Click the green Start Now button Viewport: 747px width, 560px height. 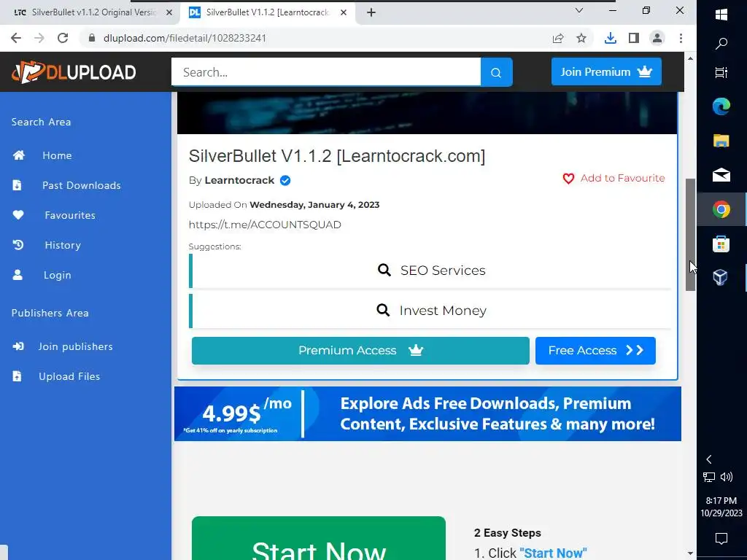pos(319,538)
